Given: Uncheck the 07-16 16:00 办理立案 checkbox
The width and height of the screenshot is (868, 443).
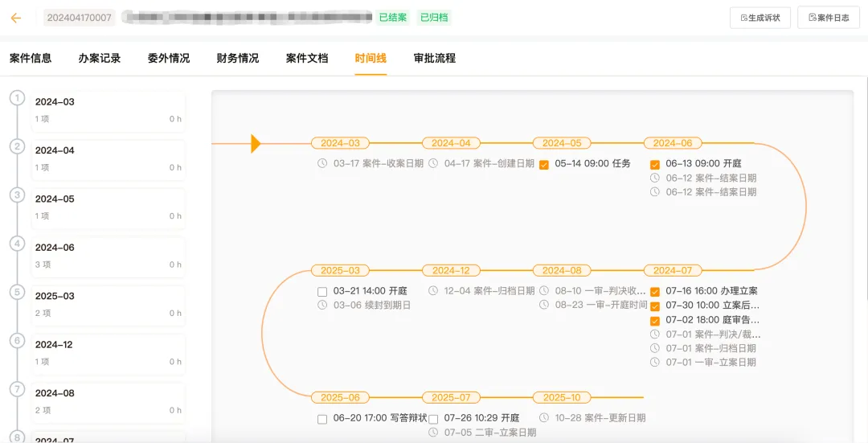Looking at the screenshot, I should (x=655, y=292).
